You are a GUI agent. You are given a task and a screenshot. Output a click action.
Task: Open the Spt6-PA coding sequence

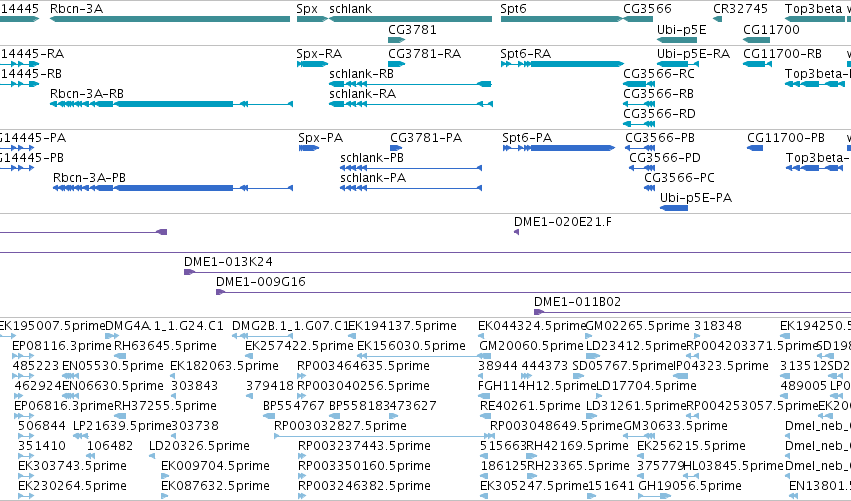[x=558, y=148]
